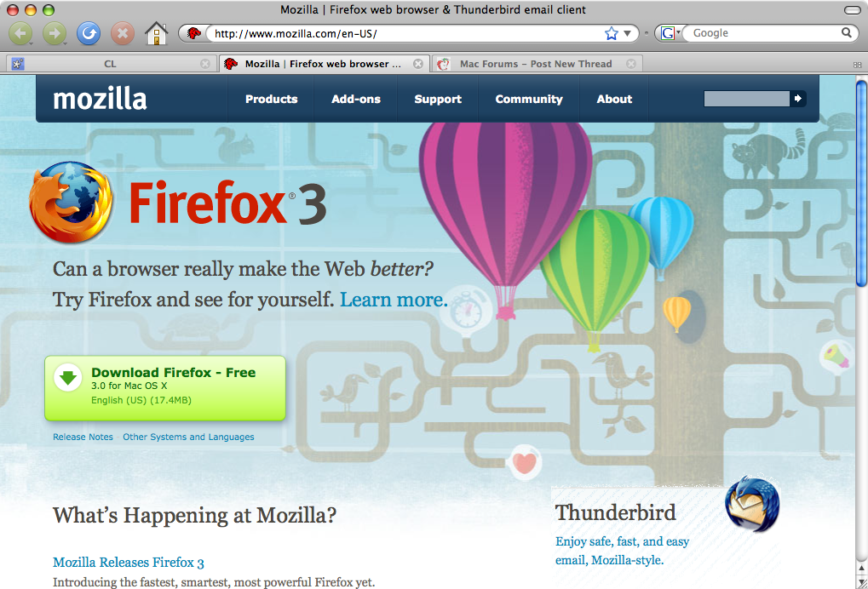Image resolution: width=868 pixels, height=589 pixels.
Task: Expand the Google search engine selector
Action: (x=670, y=33)
